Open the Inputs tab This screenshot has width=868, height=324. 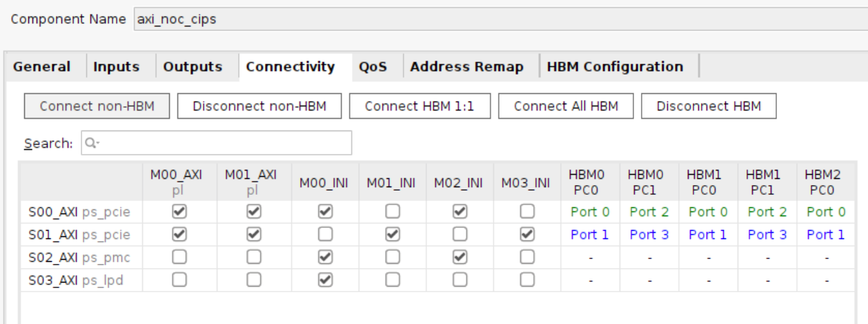coord(117,67)
